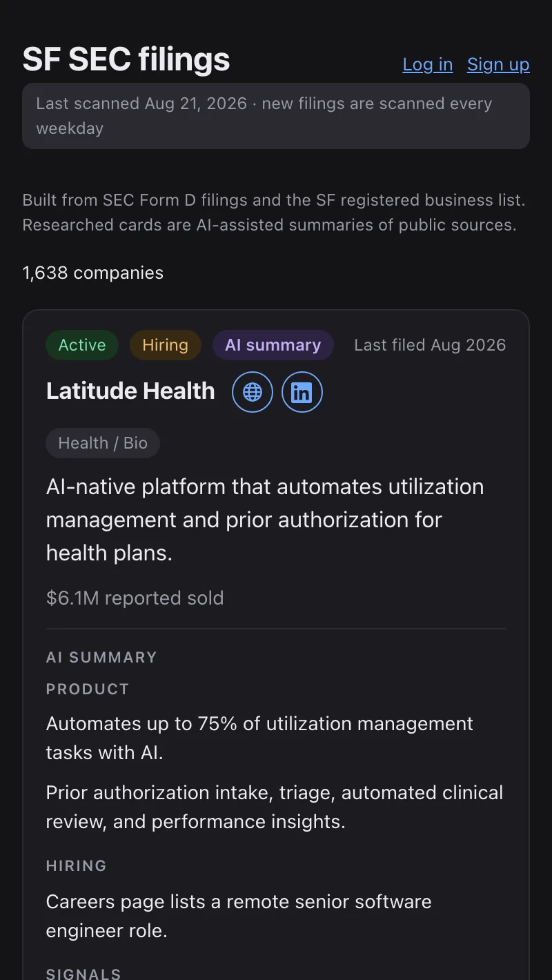This screenshot has height=980, width=552.
Task: Click the HIRING subsection heading
Action: click(x=77, y=865)
